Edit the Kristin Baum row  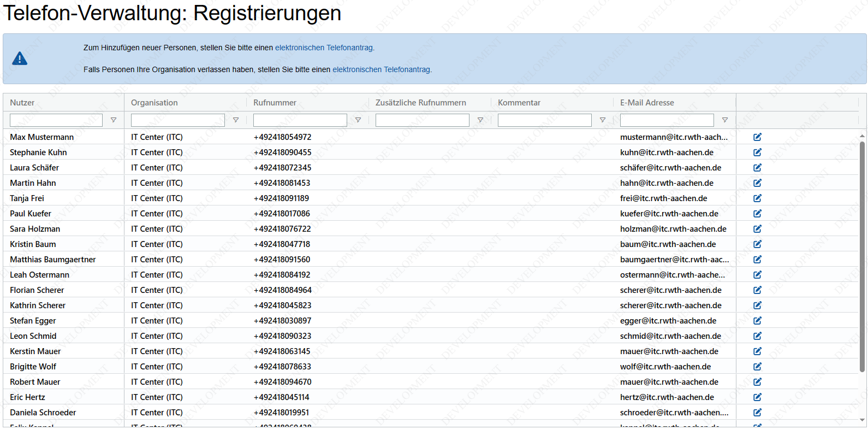coord(757,244)
